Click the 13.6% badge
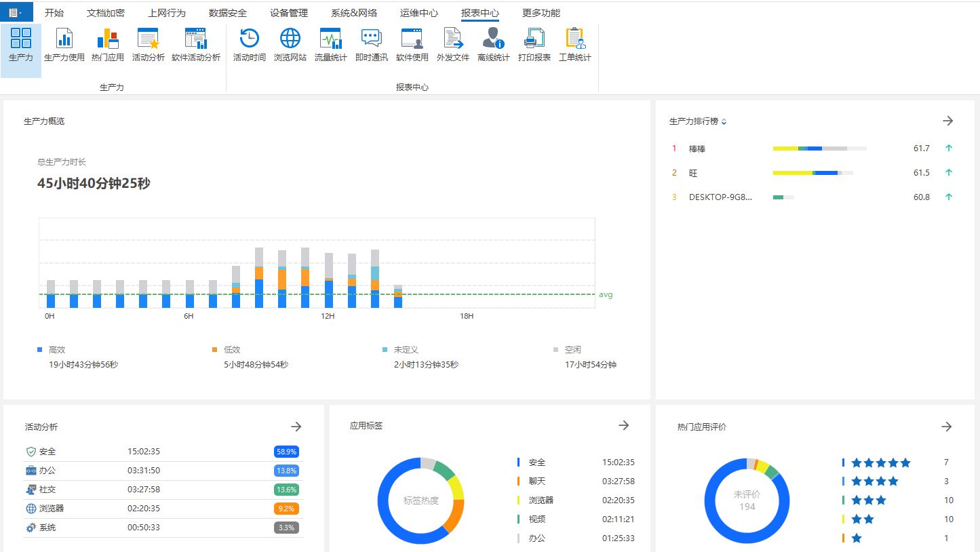The height and width of the screenshot is (552, 980). pos(287,490)
